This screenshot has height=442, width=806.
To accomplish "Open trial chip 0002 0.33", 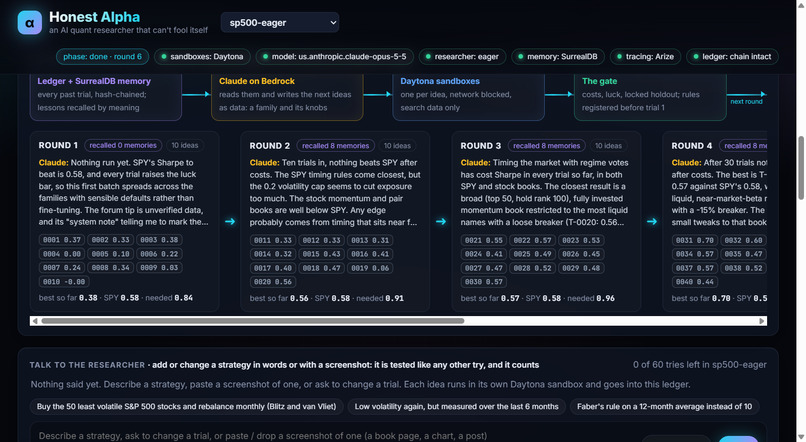I will coord(111,240).
